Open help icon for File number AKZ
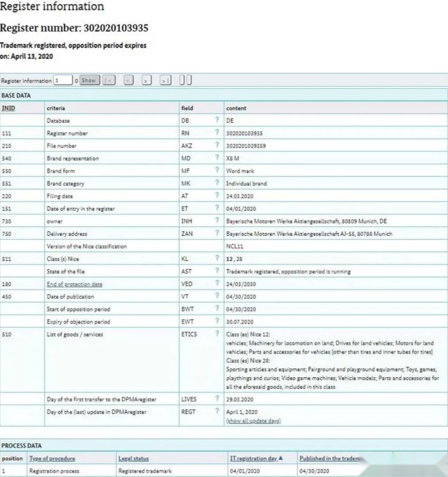Screen dimensions: 448x477 tap(217, 145)
